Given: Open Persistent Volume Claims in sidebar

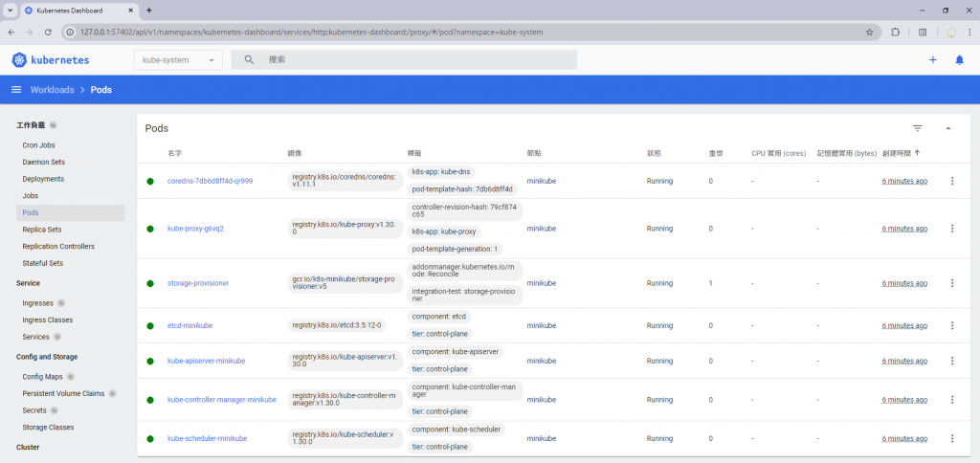Looking at the screenshot, I should point(63,393).
